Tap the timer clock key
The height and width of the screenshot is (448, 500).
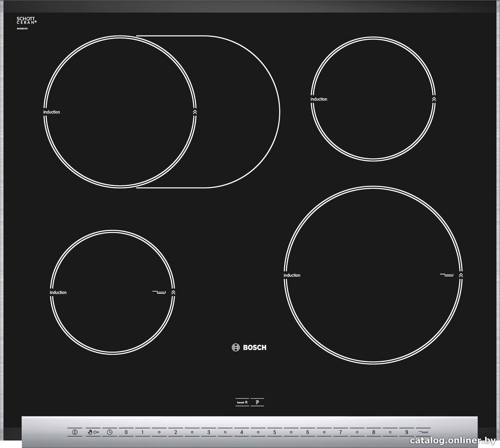[x=110, y=432]
